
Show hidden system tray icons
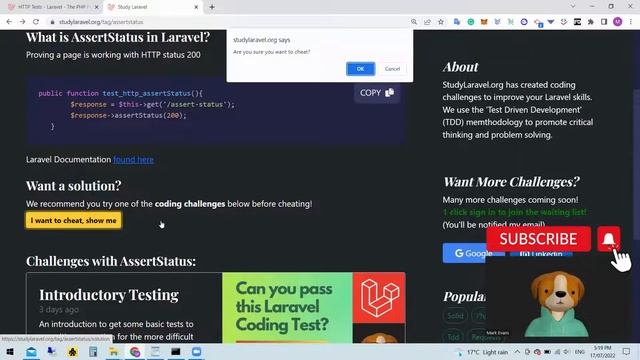click(517, 351)
